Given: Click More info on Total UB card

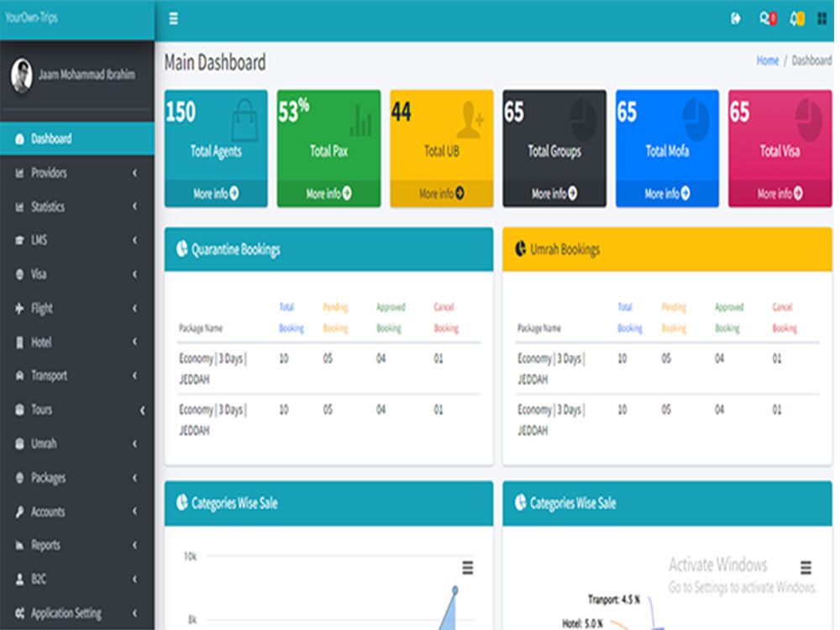Looking at the screenshot, I should point(442,193).
